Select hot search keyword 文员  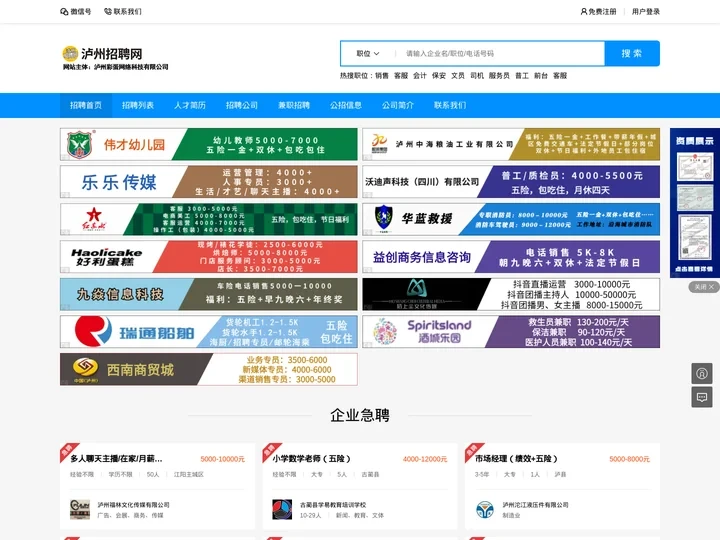pos(458,76)
